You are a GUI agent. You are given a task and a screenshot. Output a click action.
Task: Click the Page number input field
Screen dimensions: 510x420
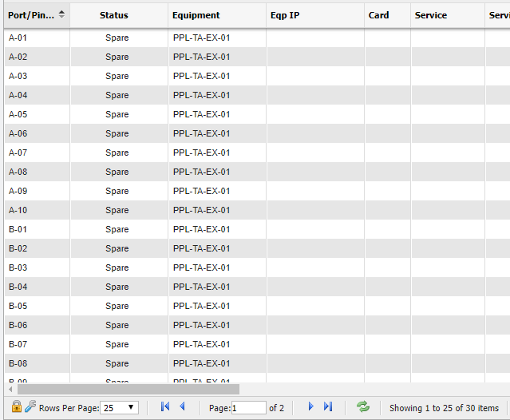point(248,407)
